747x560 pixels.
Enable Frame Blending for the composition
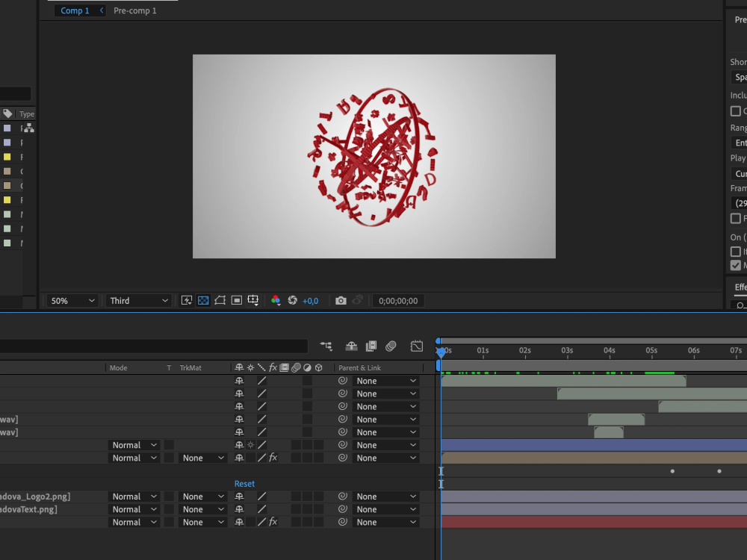(371, 346)
